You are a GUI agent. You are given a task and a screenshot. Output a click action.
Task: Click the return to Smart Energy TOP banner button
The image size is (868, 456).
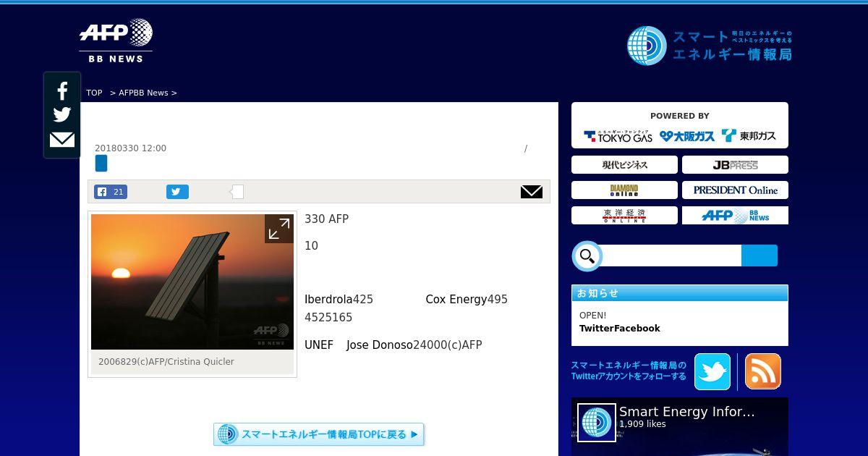[319, 434]
